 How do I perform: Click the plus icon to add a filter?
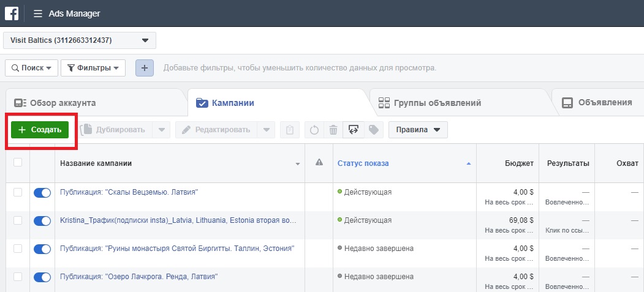[144, 67]
